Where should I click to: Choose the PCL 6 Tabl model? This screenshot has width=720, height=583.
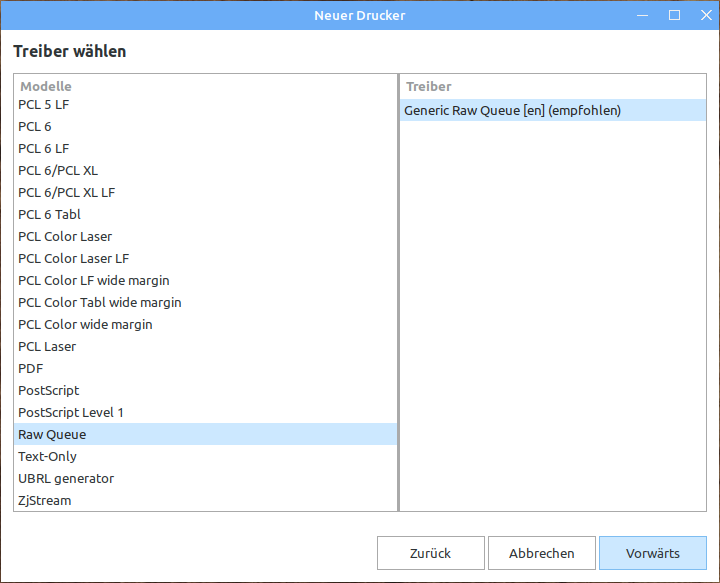(49, 214)
